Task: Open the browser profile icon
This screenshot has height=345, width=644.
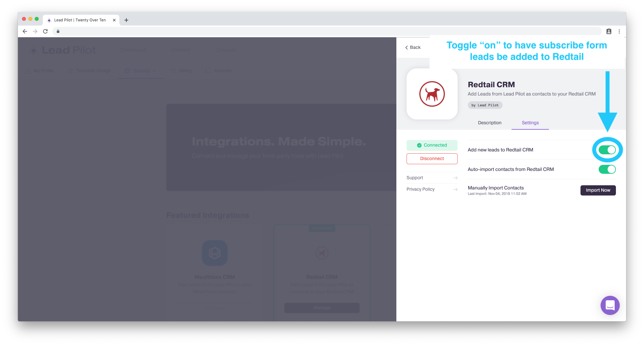Action: (609, 31)
